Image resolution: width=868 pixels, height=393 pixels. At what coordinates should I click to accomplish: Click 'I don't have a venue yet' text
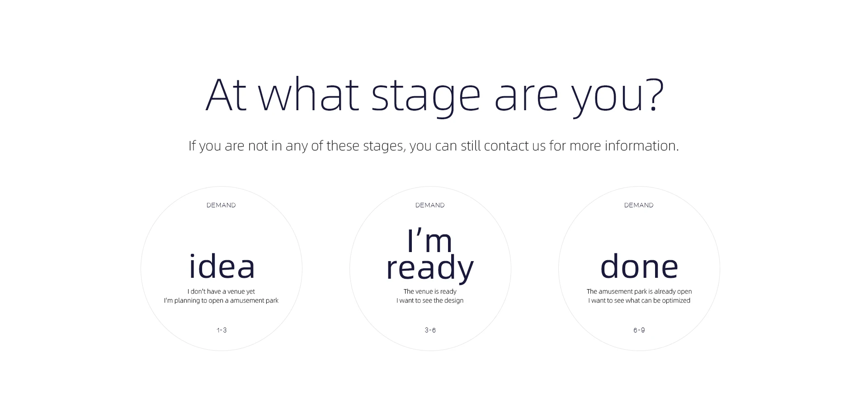[x=221, y=291]
